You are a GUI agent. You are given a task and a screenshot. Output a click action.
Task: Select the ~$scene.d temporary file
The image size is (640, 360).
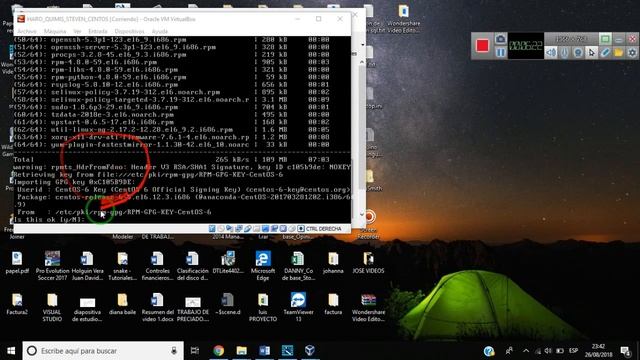click(x=228, y=304)
